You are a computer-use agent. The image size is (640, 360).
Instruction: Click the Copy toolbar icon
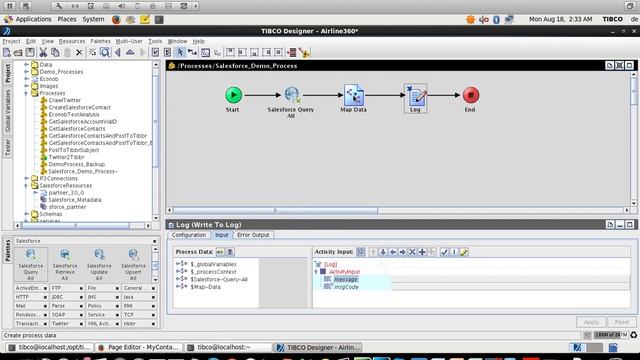(x=55, y=52)
